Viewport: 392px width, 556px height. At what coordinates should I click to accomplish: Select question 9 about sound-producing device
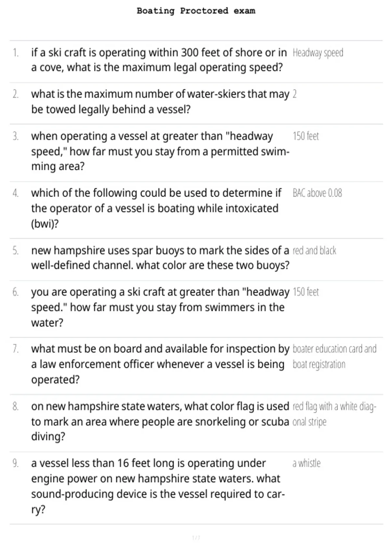(158, 486)
